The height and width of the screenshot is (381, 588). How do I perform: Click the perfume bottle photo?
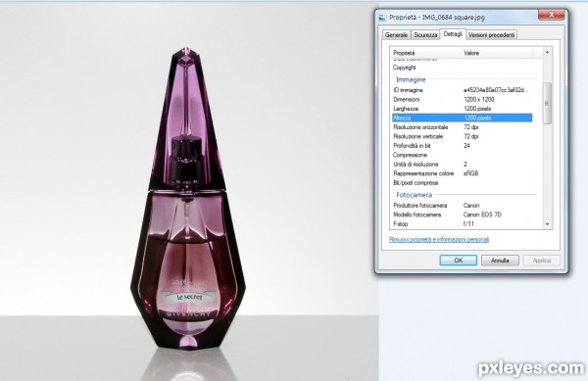[x=189, y=192]
